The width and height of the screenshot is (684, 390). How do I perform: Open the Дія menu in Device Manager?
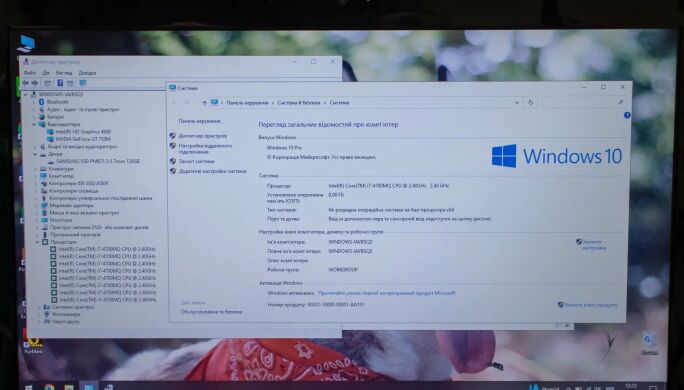pos(46,72)
